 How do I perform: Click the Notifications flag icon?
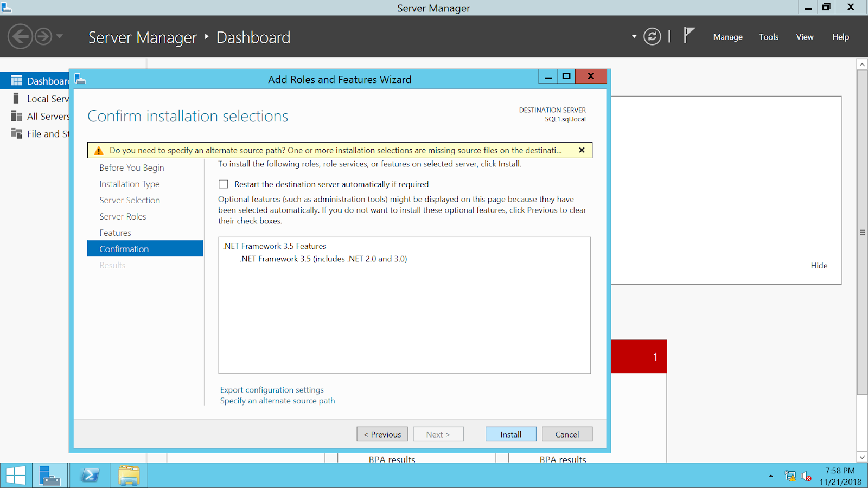coord(688,36)
